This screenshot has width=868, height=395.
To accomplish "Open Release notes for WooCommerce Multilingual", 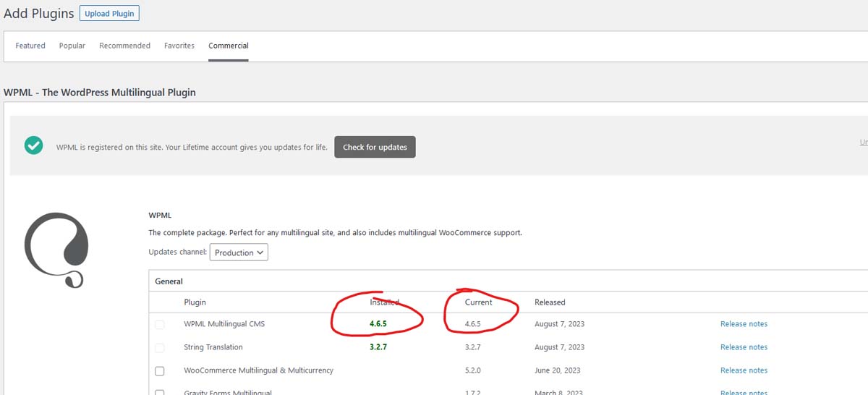I will 744,370.
